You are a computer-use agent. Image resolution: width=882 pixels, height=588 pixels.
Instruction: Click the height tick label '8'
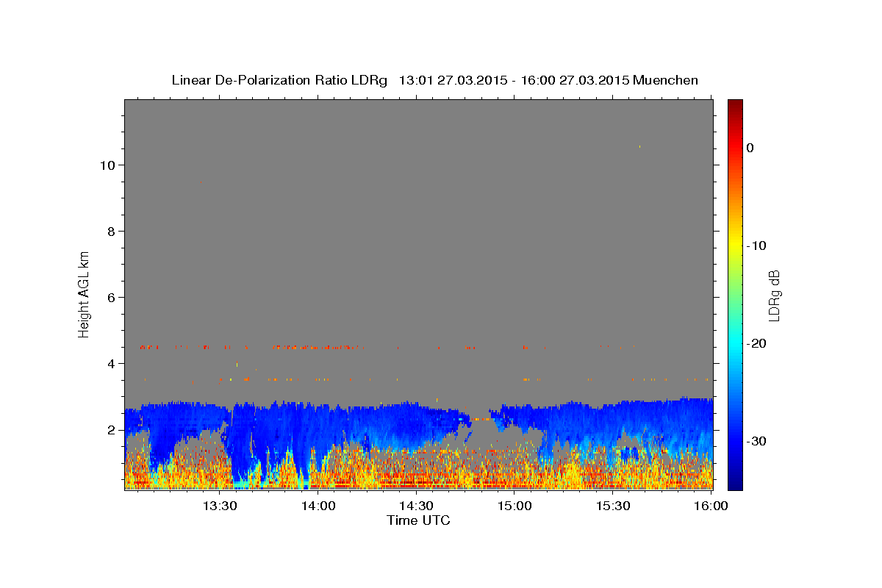(x=112, y=232)
